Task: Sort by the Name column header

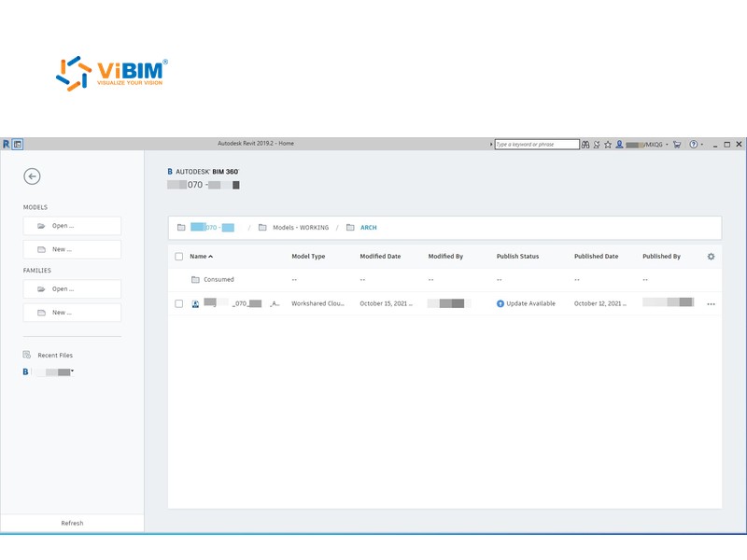Action: click(x=201, y=256)
